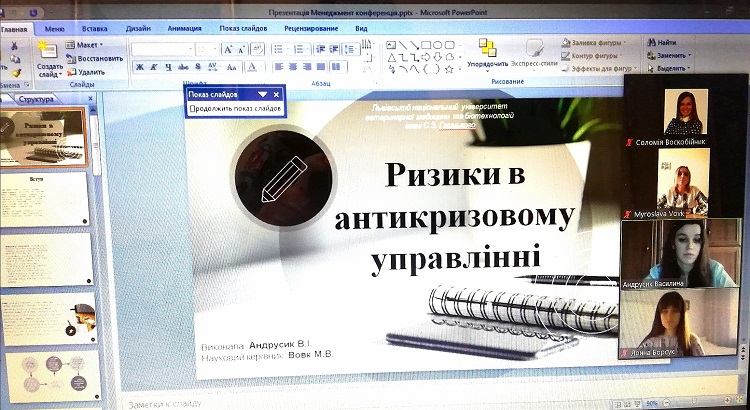
Task: Switch to the Структура pane tab
Action: (36, 100)
